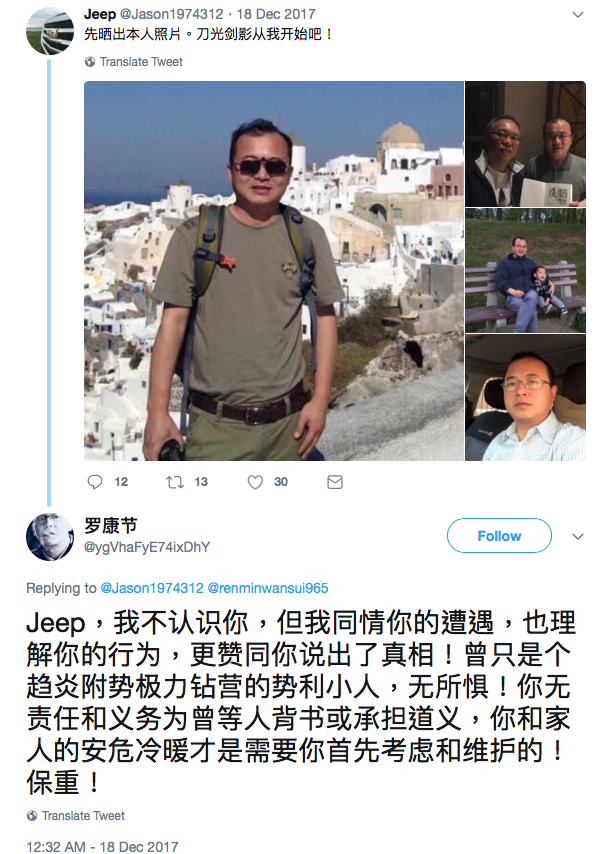Open @renminwansui965 mention link

[x=268, y=588]
